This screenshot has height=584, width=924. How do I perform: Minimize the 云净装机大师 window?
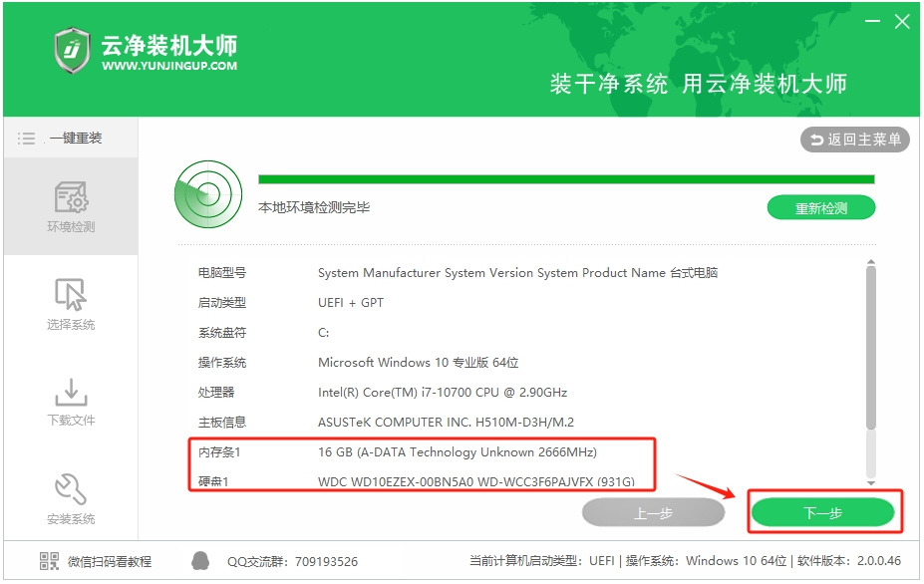(x=872, y=21)
